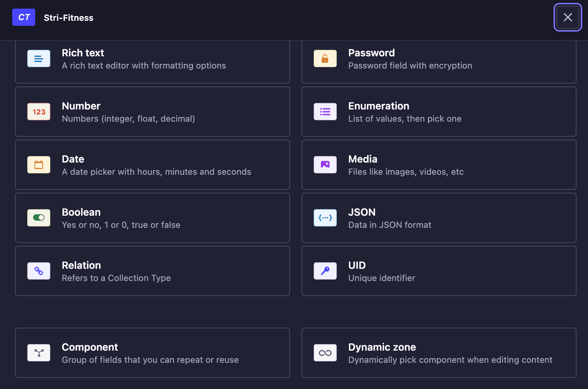Click 'Password field with encryption' description
Image resolution: width=588 pixels, height=389 pixels.
(x=410, y=66)
